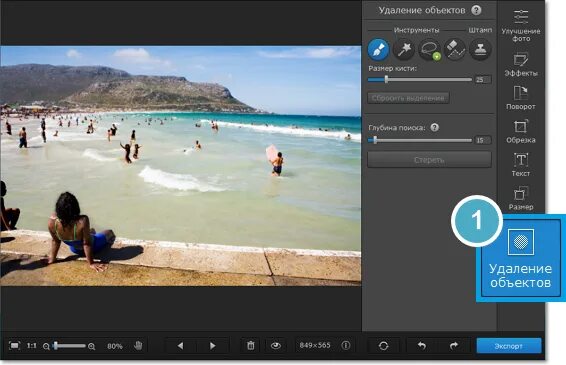
Task: Open the Удаление объектов tab
Action: click(x=521, y=258)
